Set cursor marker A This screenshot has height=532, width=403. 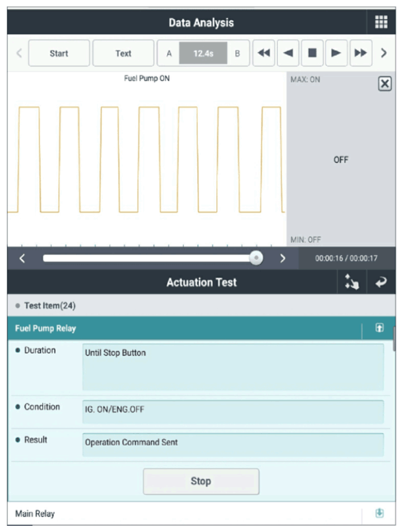[168, 53]
